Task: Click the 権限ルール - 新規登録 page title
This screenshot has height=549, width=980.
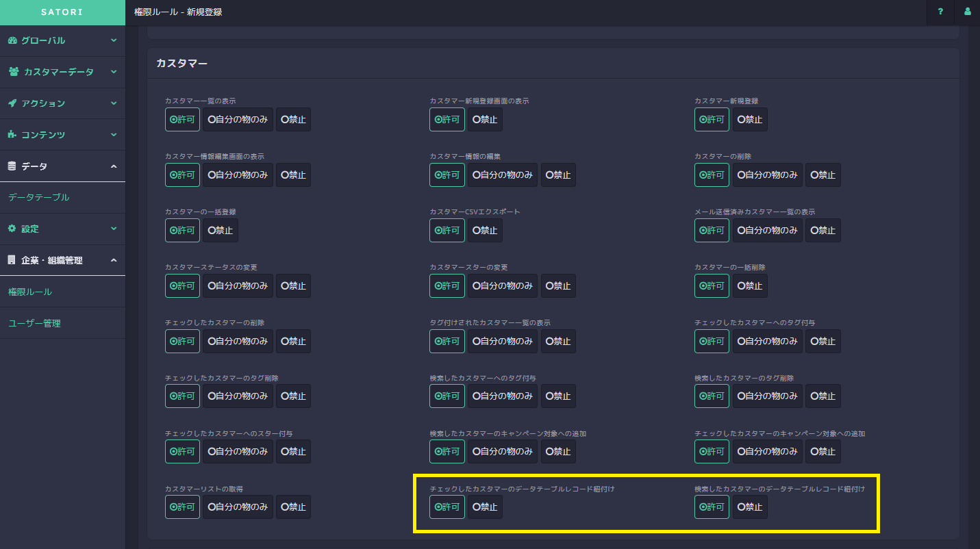Action: (178, 12)
